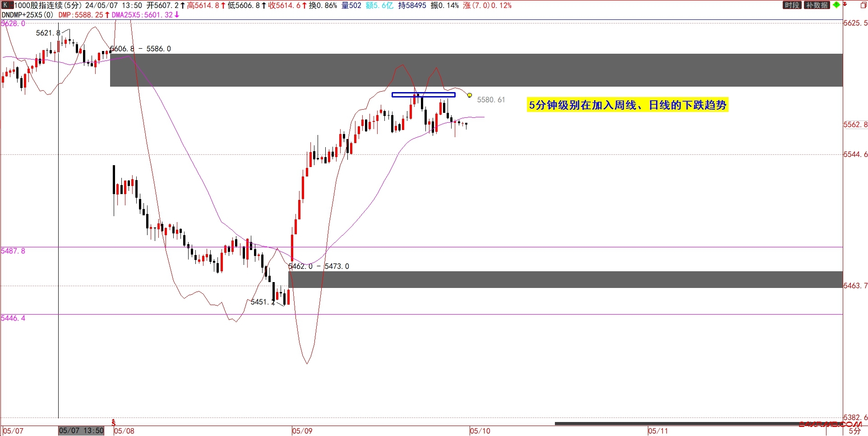Click the 5463.7 price axis value

[x=855, y=286]
